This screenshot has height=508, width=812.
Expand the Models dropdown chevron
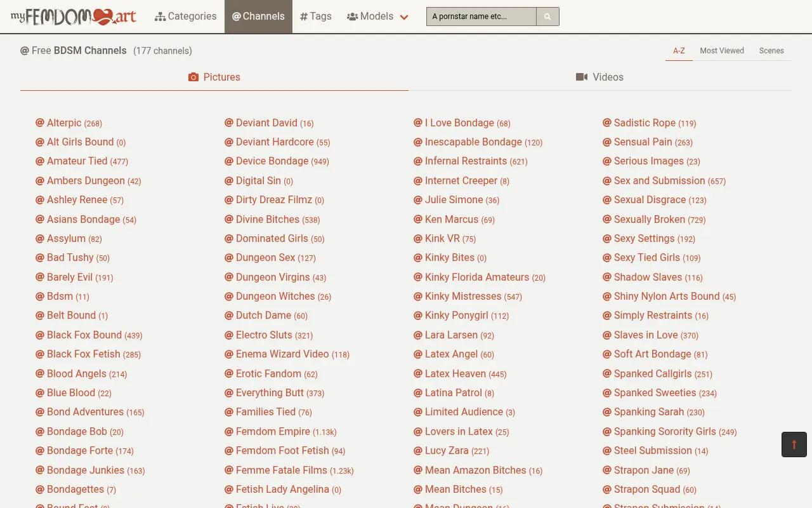pyautogui.click(x=404, y=17)
